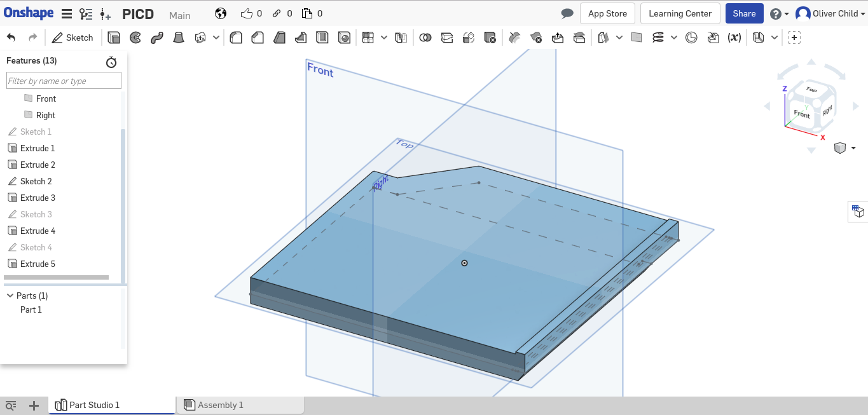868x415 pixels.
Task: Open the Shell tool
Action: point(322,37)
